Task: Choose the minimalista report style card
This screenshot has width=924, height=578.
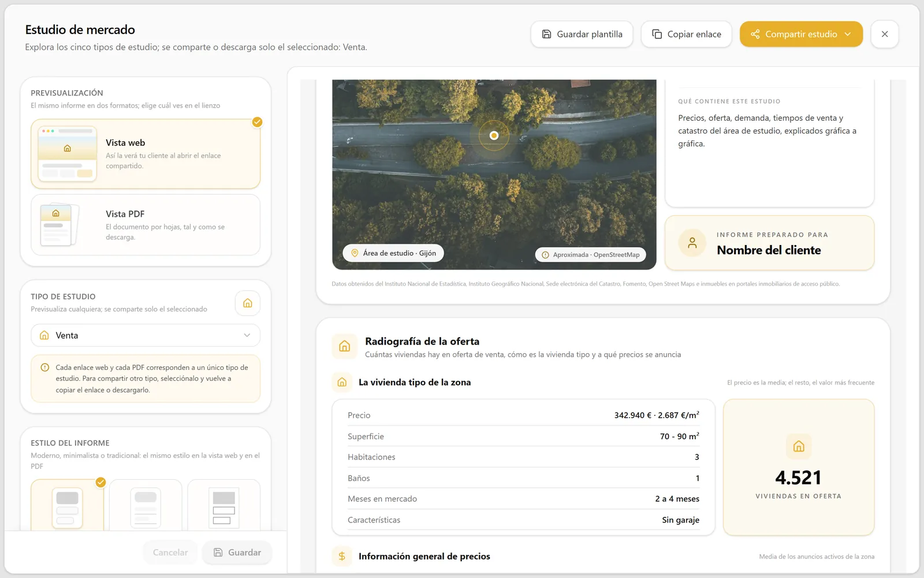Action: pos(146,505)
